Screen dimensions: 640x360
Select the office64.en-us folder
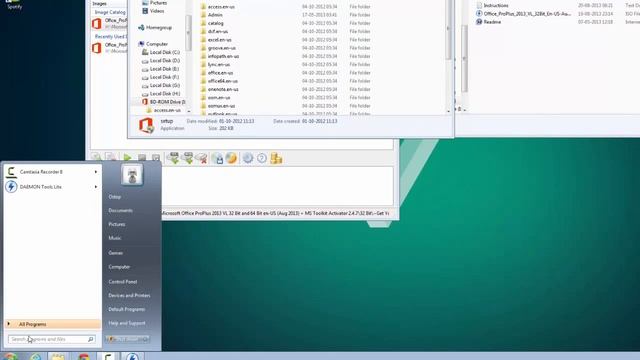point(219,81)
